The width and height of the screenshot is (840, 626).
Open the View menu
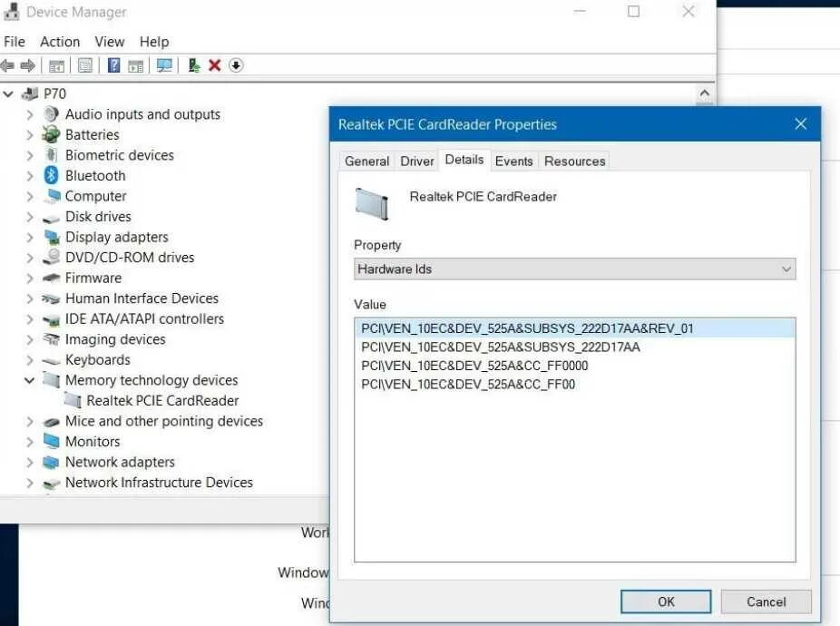coord(110,42)
